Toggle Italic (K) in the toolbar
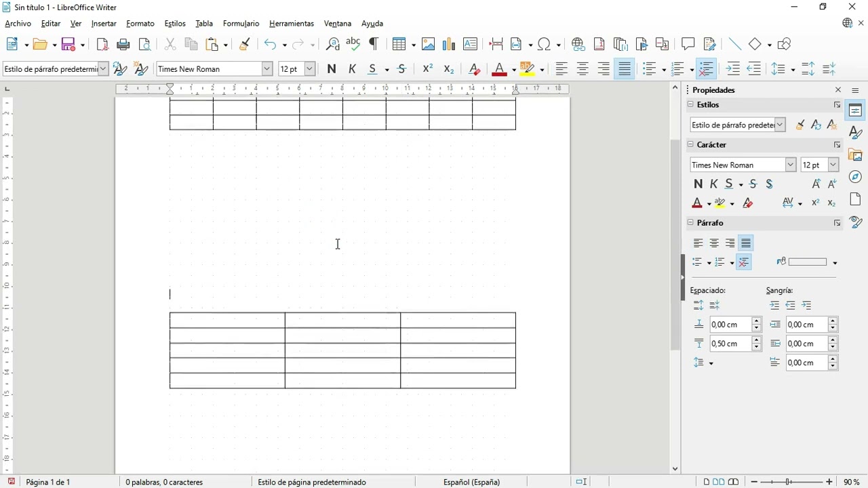Viewport: 868px width, 488px height. tap(352, 68)
